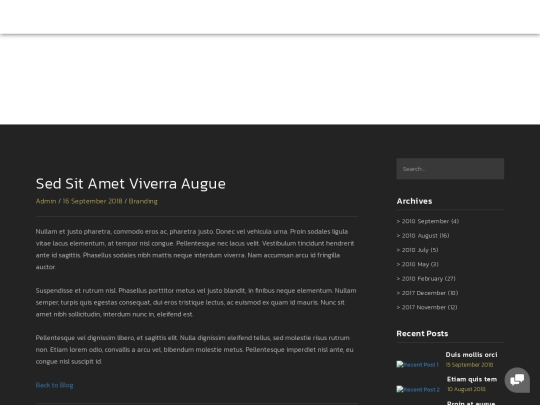Click the Search input field
This screenshot has width=540, height=405.
[450, 169]
